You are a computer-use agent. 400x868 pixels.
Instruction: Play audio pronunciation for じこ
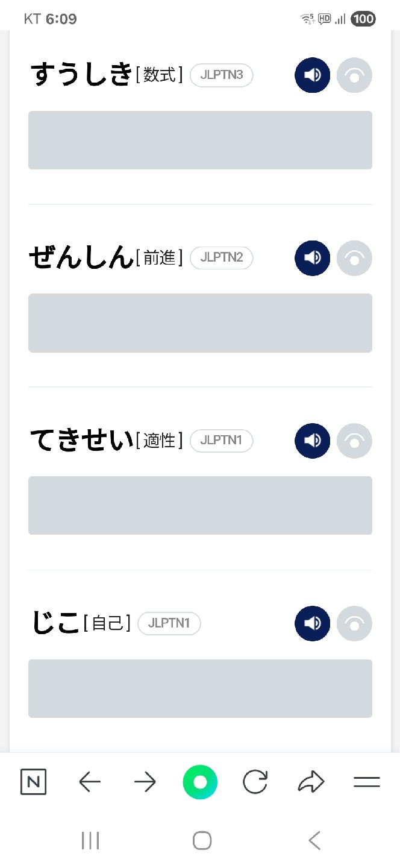pyautogui.click(x=312, y=623)
